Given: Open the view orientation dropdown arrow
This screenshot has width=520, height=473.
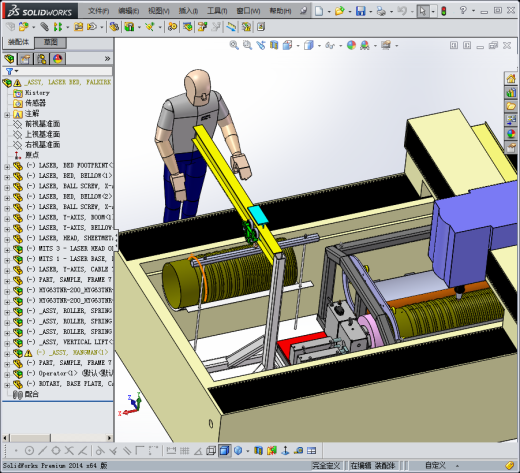Looking at the screenshot, I should [x=297, y=46].
